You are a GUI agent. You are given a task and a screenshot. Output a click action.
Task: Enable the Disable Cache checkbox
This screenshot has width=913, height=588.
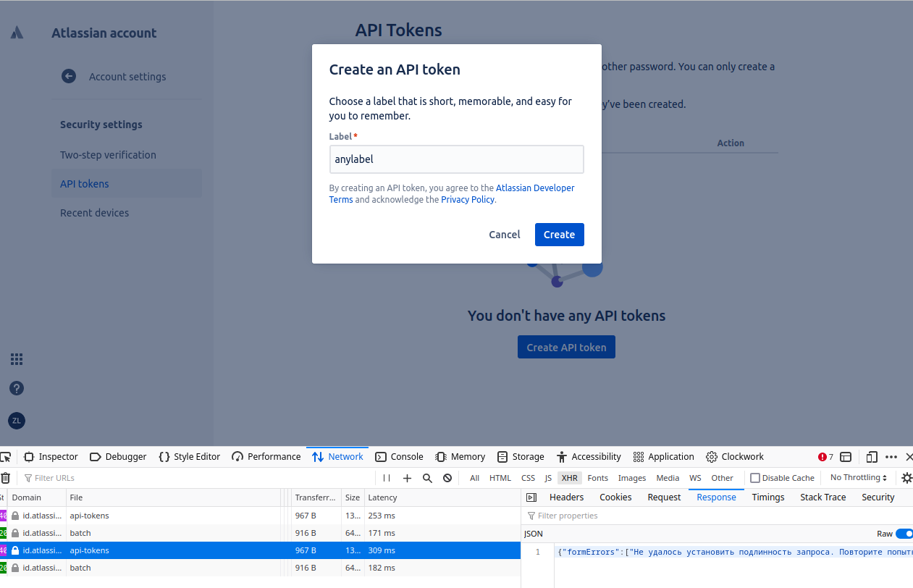click(755, 478)
